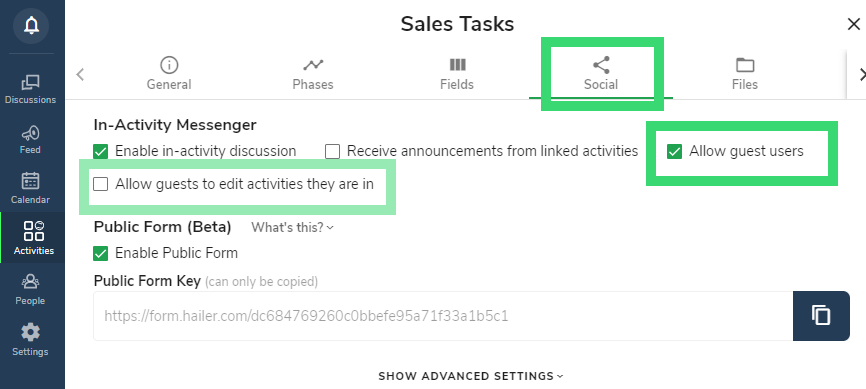Open the notifications bell icon
Image resolution: width=866 pixels, height=389 pixels.
pyautogui.click(x=31, y=25)
